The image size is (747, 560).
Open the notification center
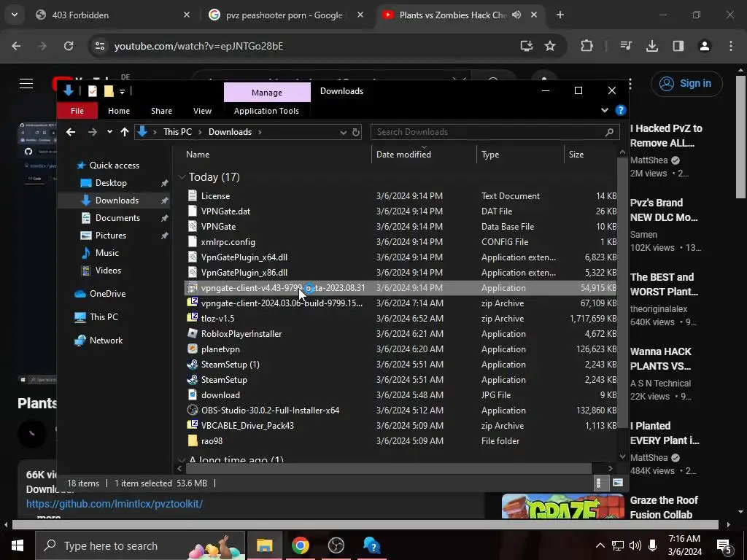pyautogui.click(x=724, y=545)
